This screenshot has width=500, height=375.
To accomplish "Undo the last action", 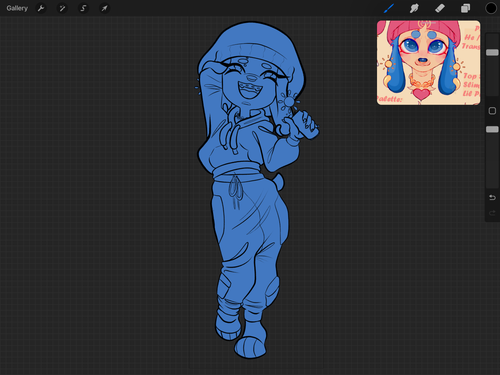I will click(x=492, y=197).
